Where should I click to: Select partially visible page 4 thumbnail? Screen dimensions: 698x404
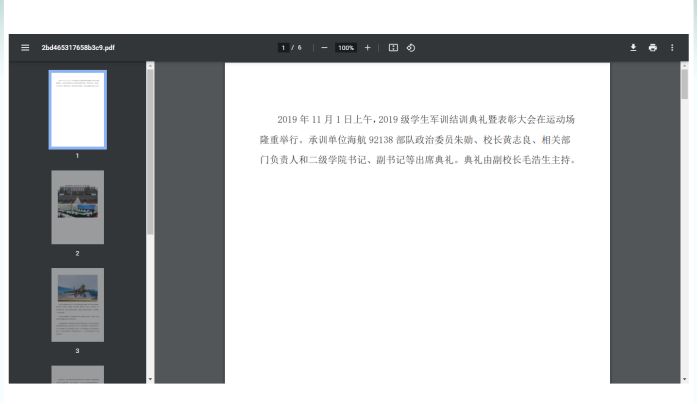(x=77, y=374)
